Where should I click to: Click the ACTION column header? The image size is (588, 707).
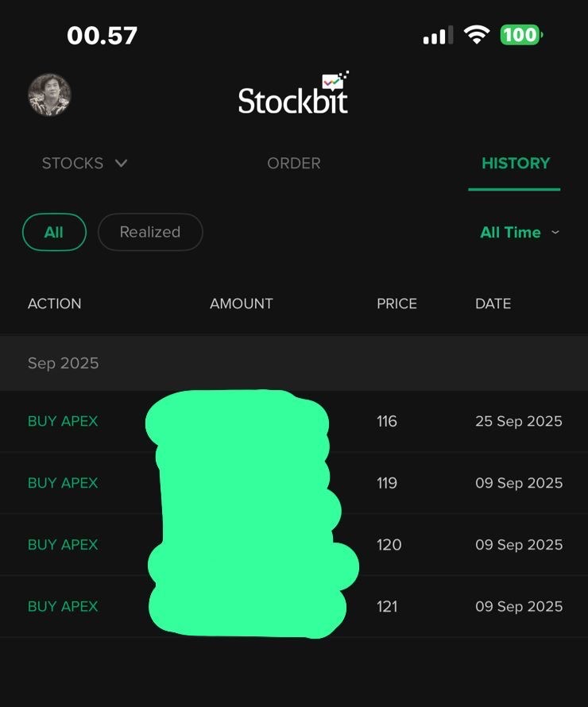tap(54, 303)
